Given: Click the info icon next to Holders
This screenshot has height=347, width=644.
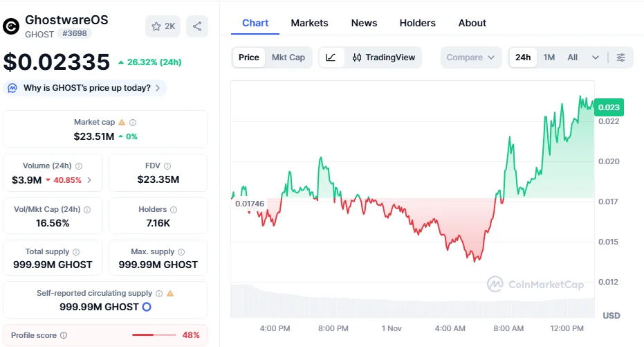Looking at the screenshot, I should pos(173,210).
